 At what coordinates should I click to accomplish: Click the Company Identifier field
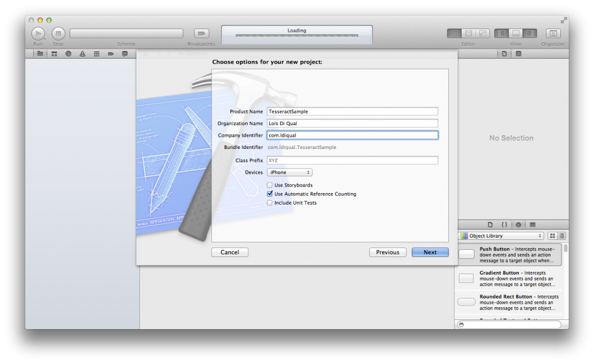pos(353,136)
